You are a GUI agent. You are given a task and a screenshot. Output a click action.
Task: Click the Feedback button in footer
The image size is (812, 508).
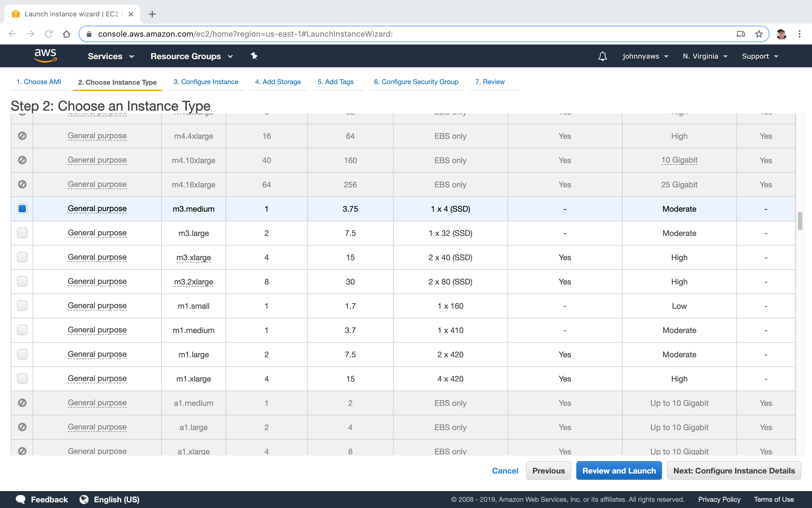(42, 500)
